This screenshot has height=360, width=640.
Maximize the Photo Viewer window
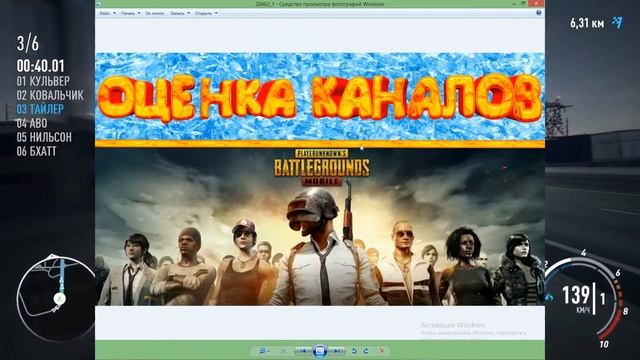pyautogui.click(x=524, y=4)
